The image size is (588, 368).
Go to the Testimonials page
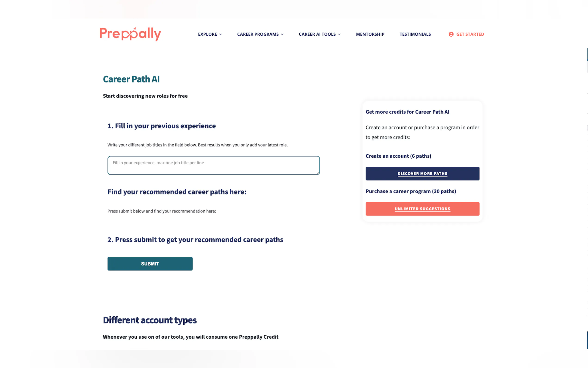(415, 34)
